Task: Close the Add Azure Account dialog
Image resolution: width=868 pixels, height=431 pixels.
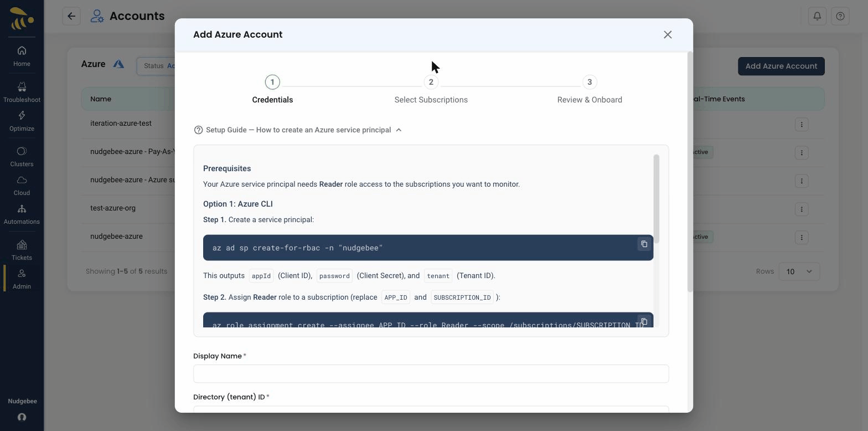Action: pyautogui.click(x=668, y=34)
